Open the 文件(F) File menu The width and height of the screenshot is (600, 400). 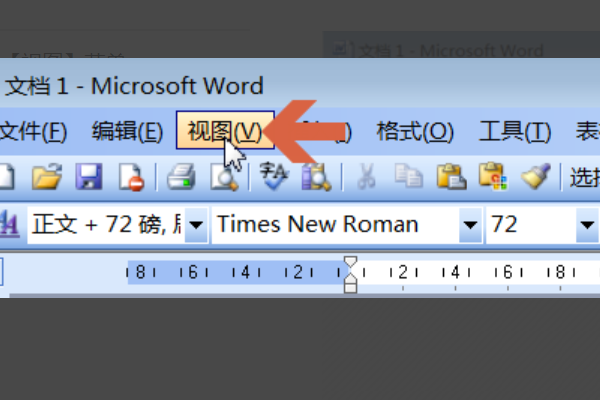point(33,131)
